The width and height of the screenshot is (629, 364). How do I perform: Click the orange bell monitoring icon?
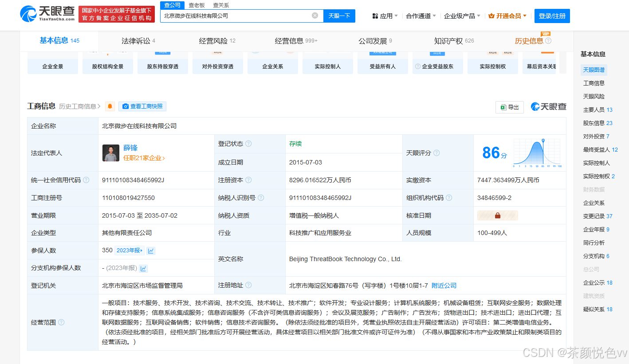(x=110, y=106)
